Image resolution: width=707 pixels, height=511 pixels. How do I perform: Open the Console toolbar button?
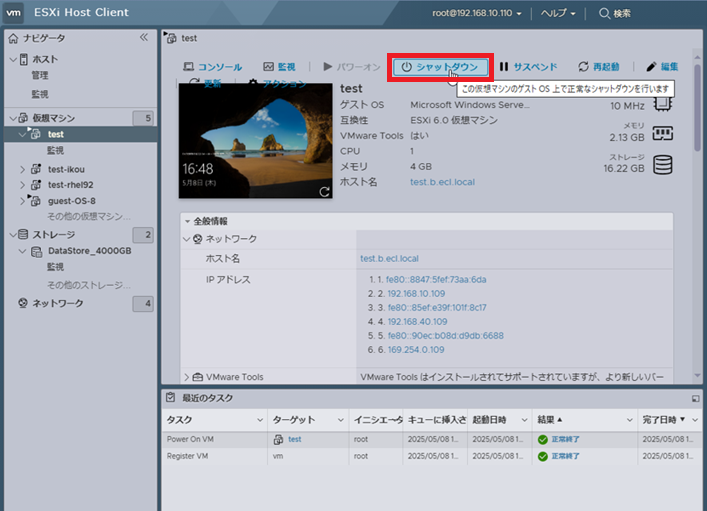click(x=212, y=67)
